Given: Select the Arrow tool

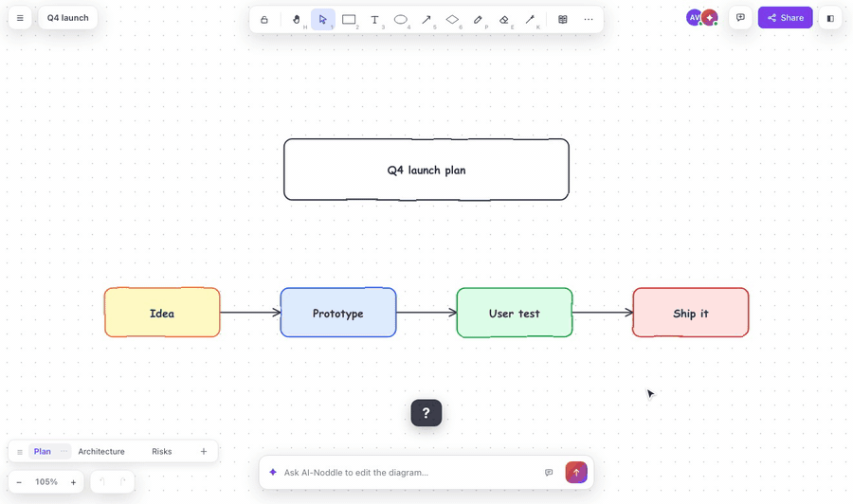Looking at the screenshot, I should [426, 20].
